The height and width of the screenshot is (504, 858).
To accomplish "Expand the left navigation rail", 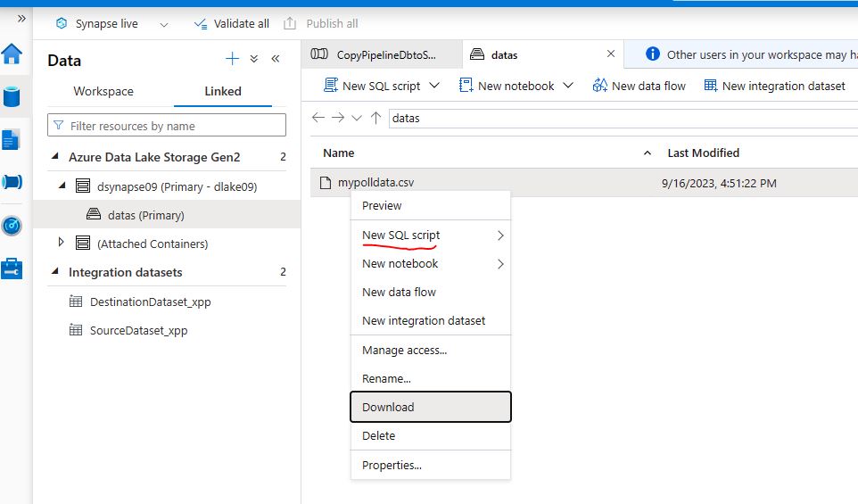I will click(x=21, y=19).
